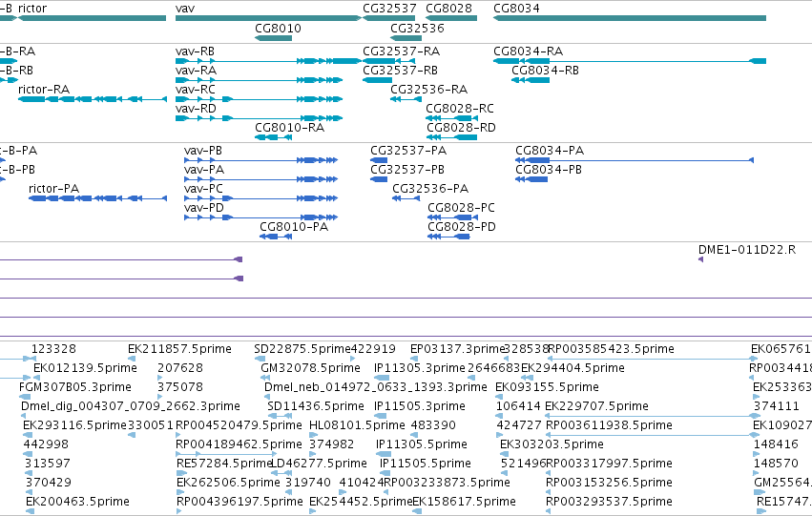Click protein vav-PD
The height and width of the screenshot is (516, 812).
click(x=261, y=217)
